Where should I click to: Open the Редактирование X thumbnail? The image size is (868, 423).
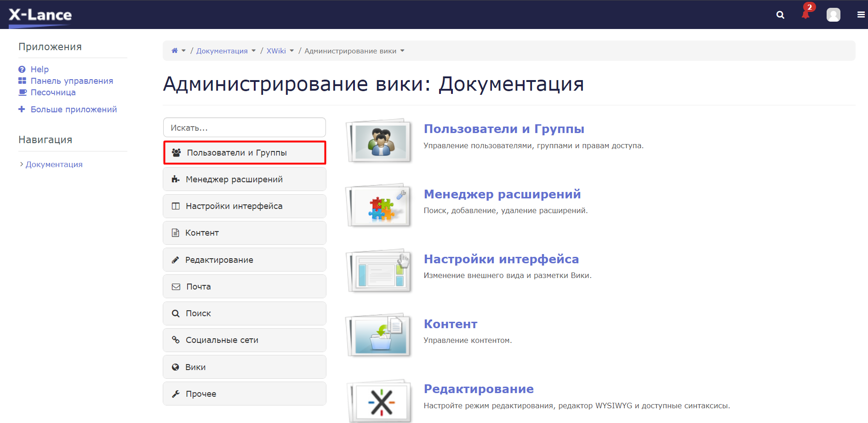379,400
